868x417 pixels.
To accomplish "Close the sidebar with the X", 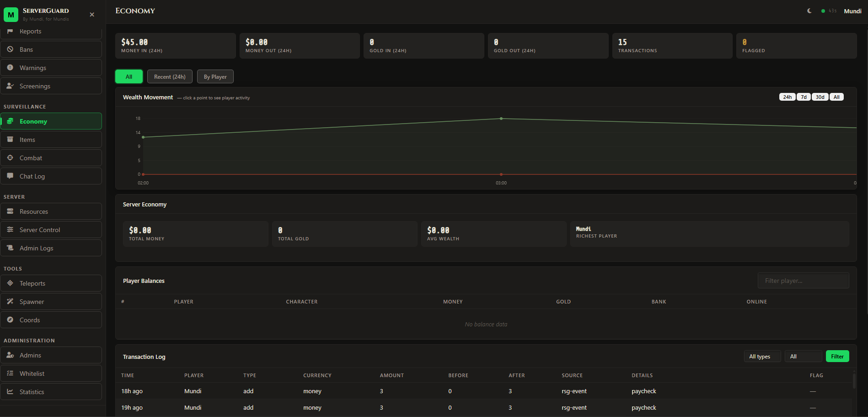I will click(x=92, y=15).
